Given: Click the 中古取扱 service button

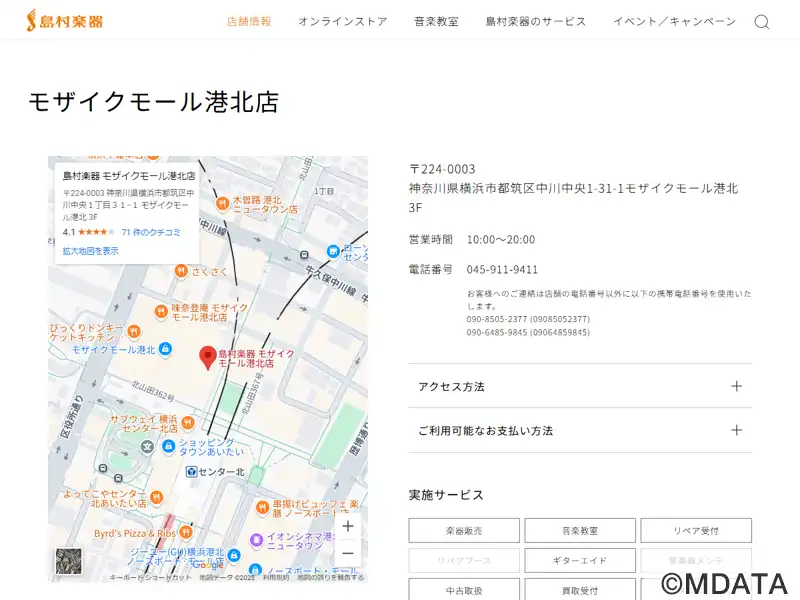Looking at the screenshot, I should point(464,589).
